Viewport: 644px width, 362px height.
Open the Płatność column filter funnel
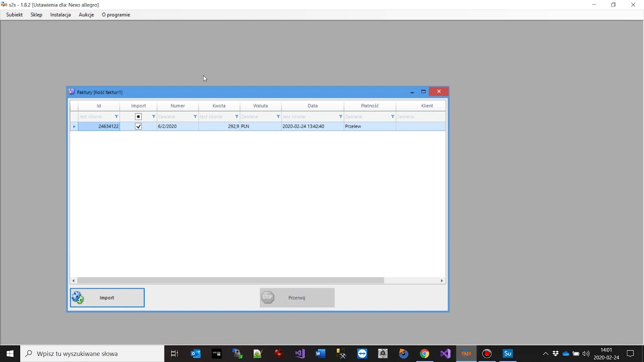click(x=392, y=117)
